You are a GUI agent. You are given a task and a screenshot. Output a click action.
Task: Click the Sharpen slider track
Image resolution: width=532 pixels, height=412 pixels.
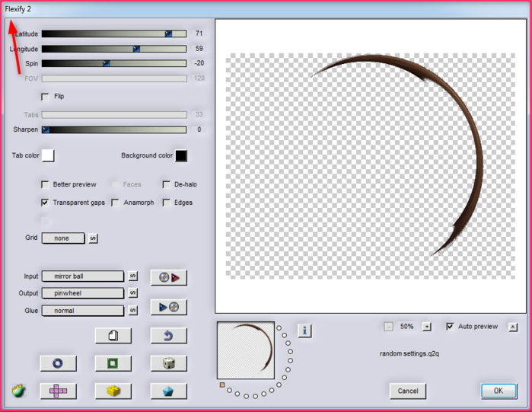[114, 129]
